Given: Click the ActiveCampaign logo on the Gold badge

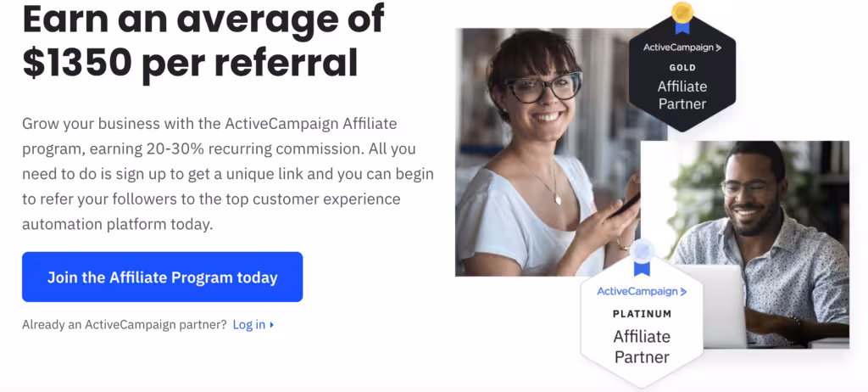Looking at the screenshot, I should click(682, 48).
